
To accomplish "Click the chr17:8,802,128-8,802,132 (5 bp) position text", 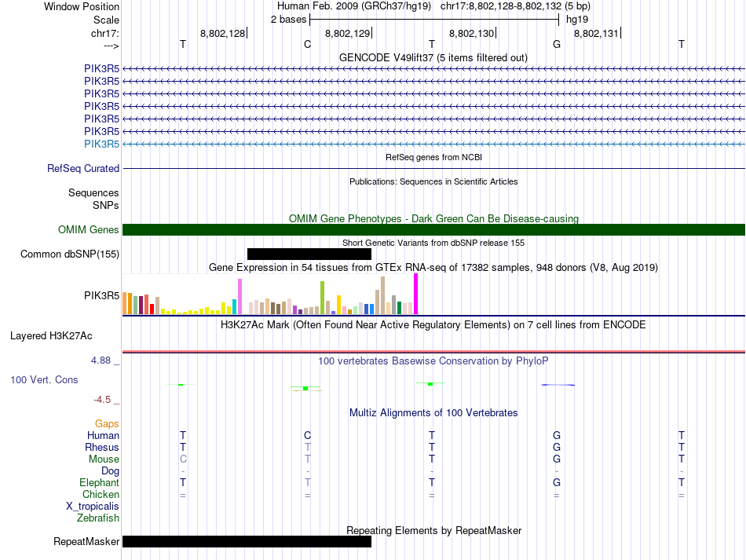I will point(515,6).
